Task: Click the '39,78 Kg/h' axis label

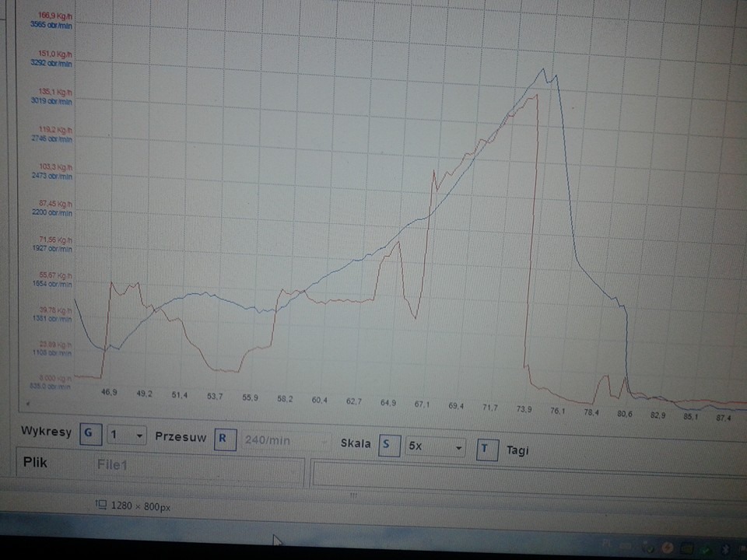Action: [x=56, y=310]
